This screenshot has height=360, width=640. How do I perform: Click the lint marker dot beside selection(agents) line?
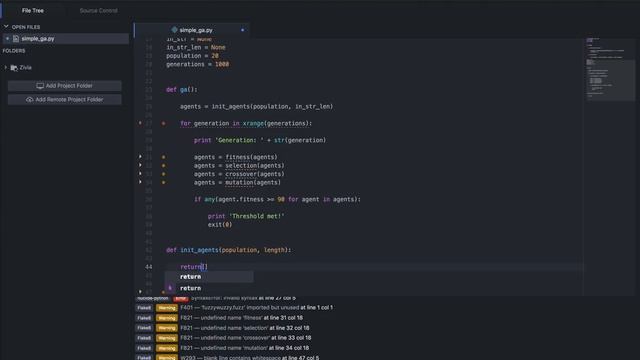[x=164, y=166]
